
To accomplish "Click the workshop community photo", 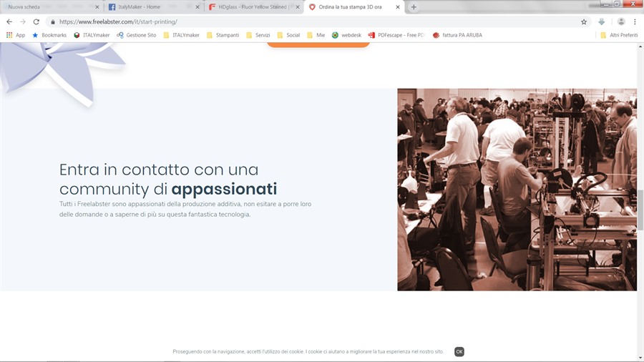I will (x=517, y=190).
